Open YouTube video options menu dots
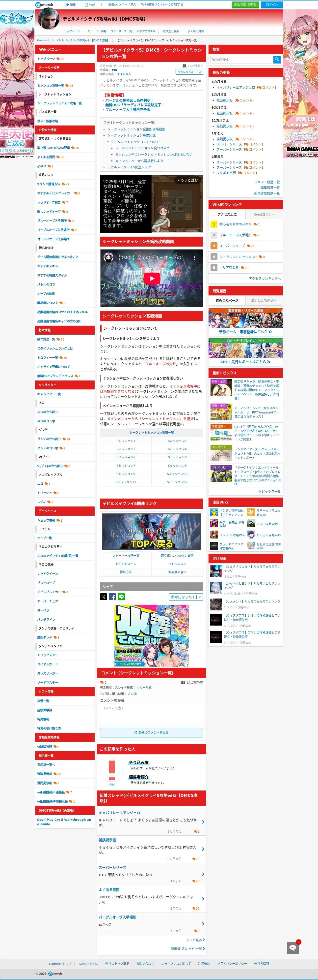Image resolution: width=318 pixels, height=980 pixels. click(194, 257)
